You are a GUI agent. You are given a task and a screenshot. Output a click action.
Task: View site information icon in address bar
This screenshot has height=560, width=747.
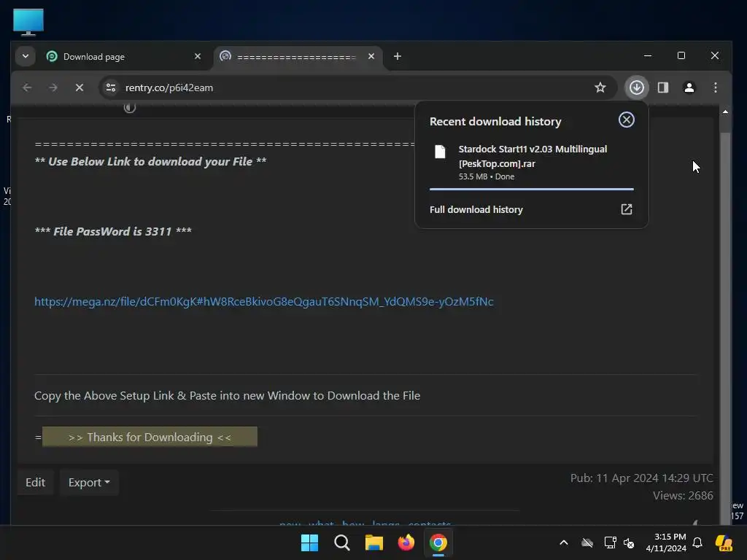point(111,87)
